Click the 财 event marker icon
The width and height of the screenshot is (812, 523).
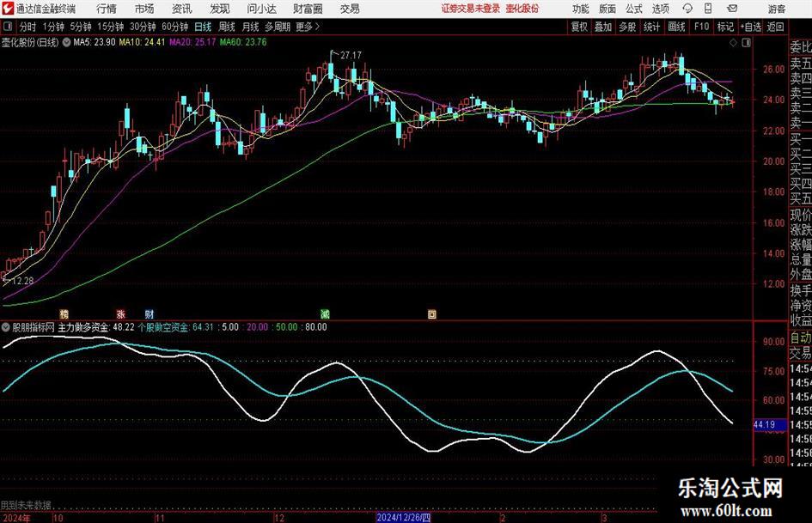150,313
